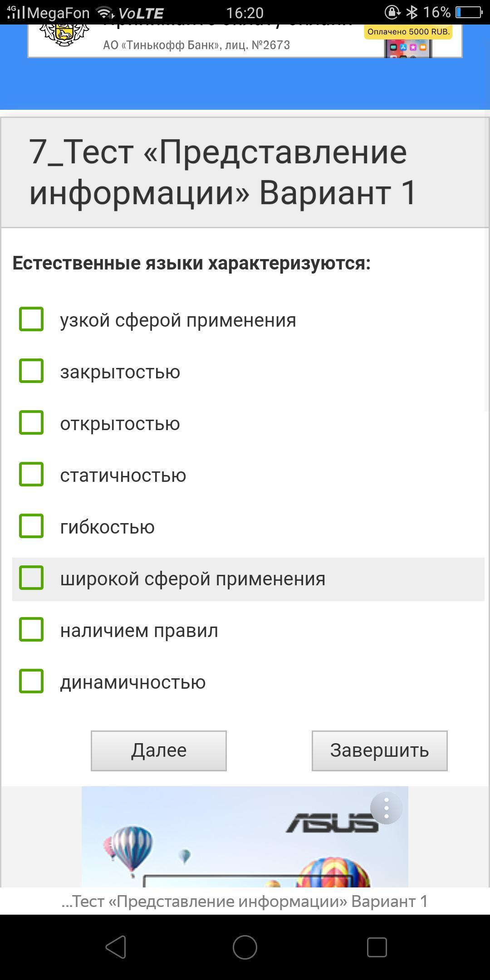The width and height of the screenshot is (490, 980).
Task: Tap the Android home circle icon
Action: pos(245,947)
